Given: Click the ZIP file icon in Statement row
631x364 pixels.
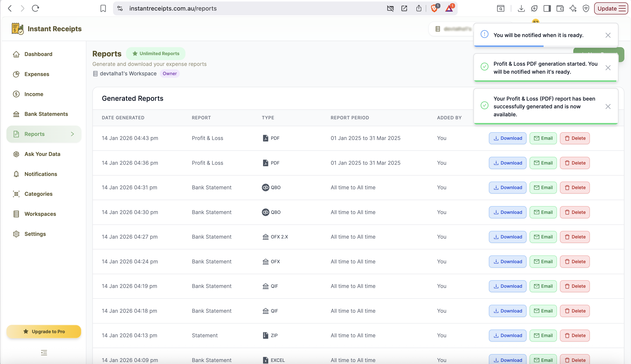Looking at the screenshot, I should pos(265,335).
